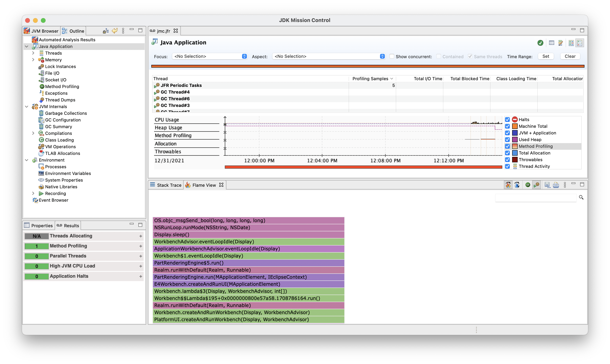Screen dimensions: 610x364
Task: Open GC Configuration page
Action: coord(62,120)
